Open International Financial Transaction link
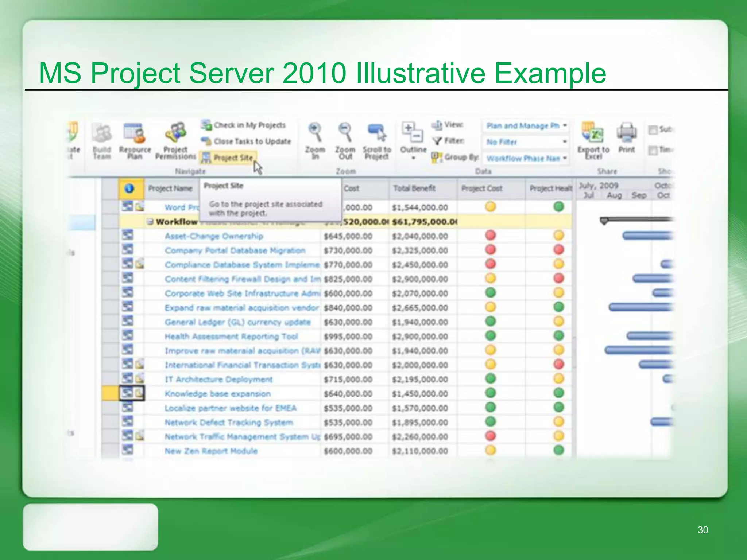The height and width of the screenshot is (560, 747). 243,365
